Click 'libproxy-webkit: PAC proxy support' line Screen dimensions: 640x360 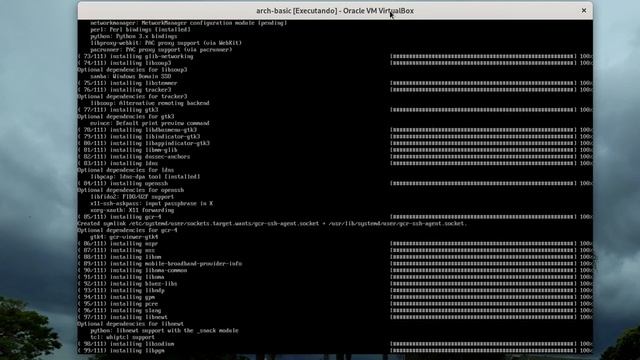pyautogui.click(x=166, y=43)
